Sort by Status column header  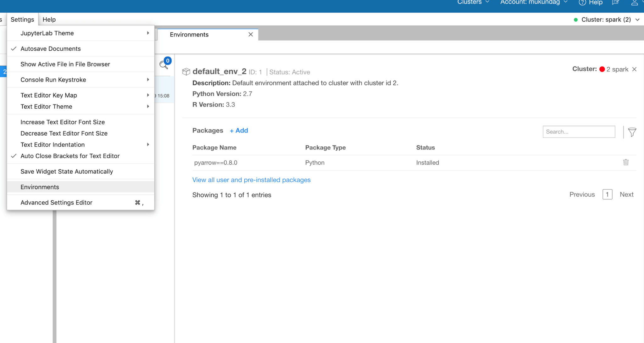click(x=425, y=147)
